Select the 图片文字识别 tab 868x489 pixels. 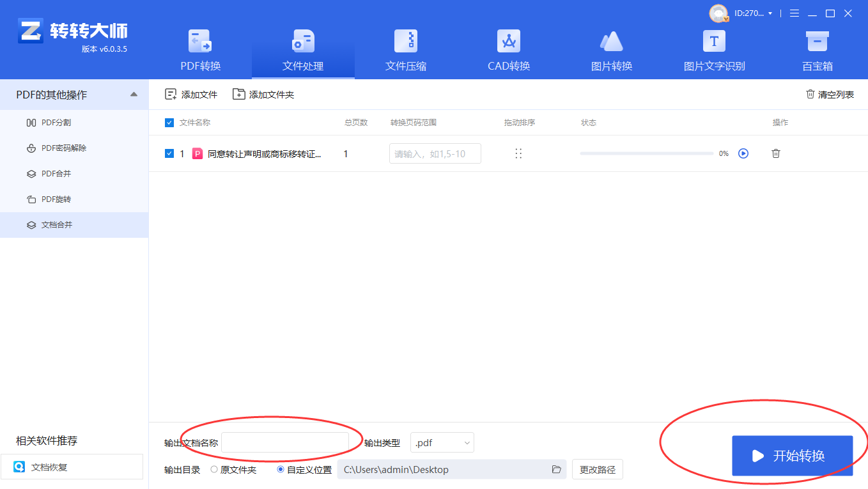pos(714,51)
